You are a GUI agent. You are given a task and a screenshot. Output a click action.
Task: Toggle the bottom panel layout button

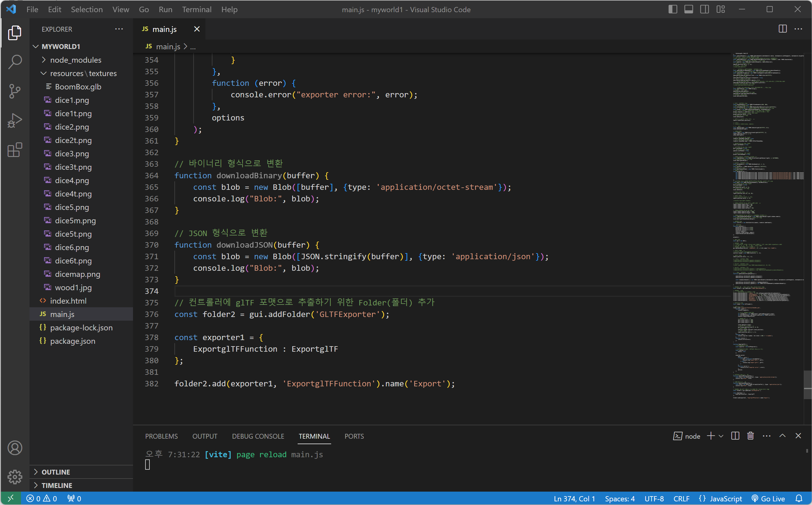688,9
